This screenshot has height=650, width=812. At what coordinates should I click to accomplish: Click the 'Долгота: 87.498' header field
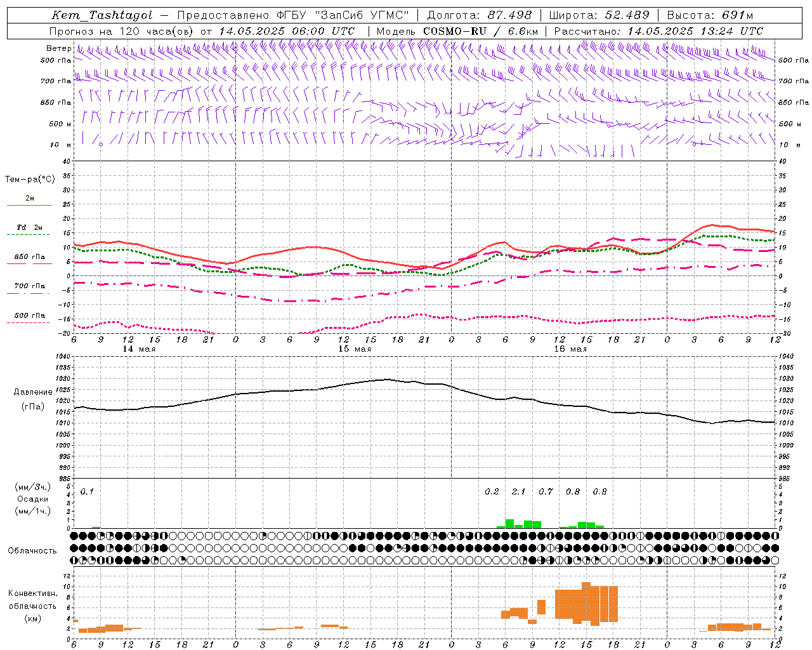pos(480,15)
